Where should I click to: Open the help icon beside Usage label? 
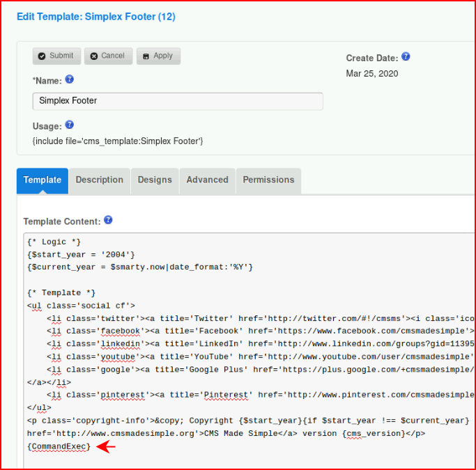tap(70, 125)
